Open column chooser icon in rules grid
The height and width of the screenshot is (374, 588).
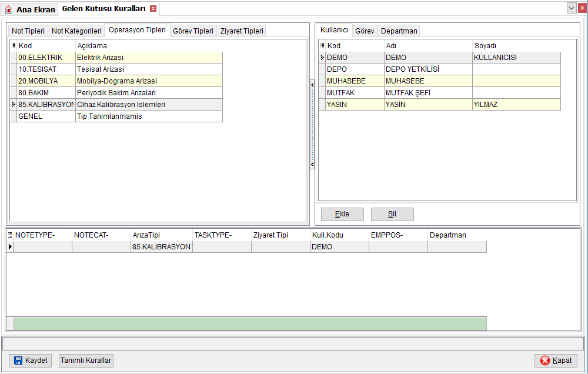10,235
